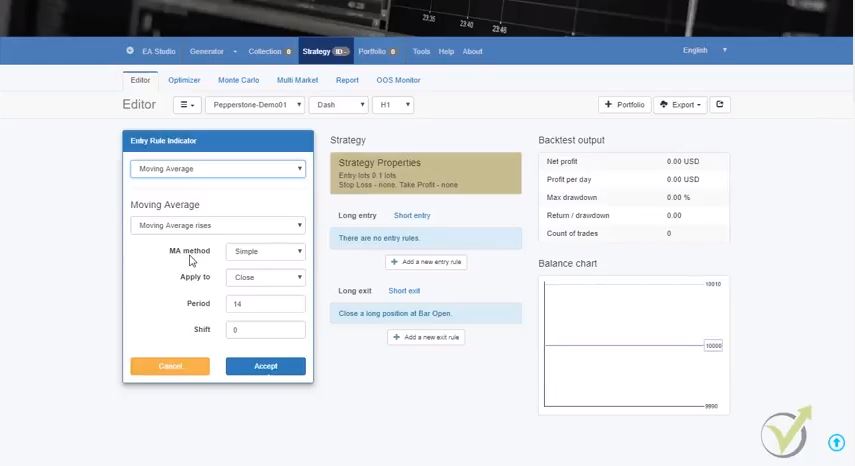Viewport: 855px width, 466px height.
Task: Select the Long entry tab
Action: (x=357, y=215)
